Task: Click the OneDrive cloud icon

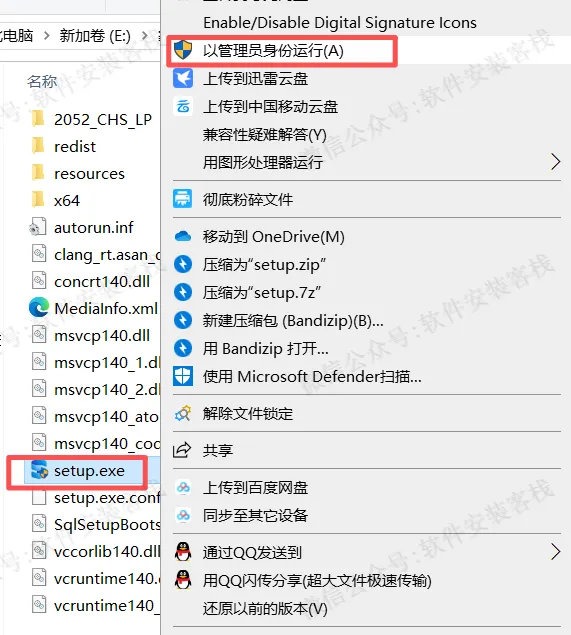Action: (183, 236)
